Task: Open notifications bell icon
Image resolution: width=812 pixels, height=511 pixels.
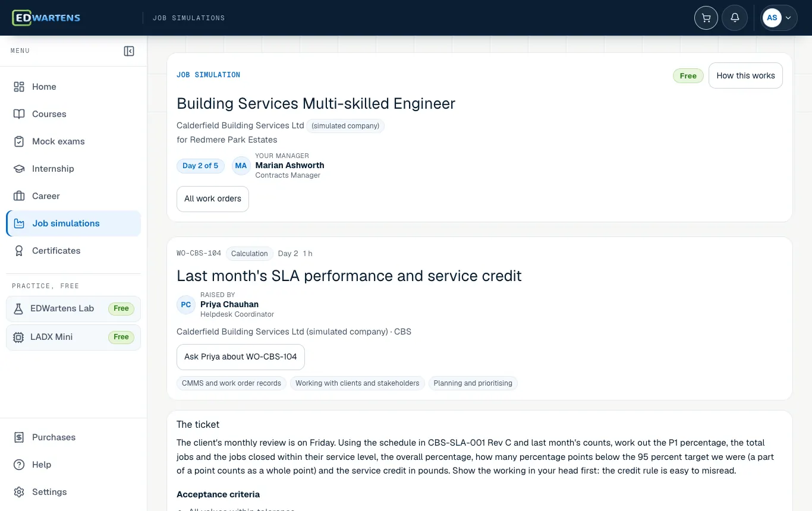Action: [735, 18]
